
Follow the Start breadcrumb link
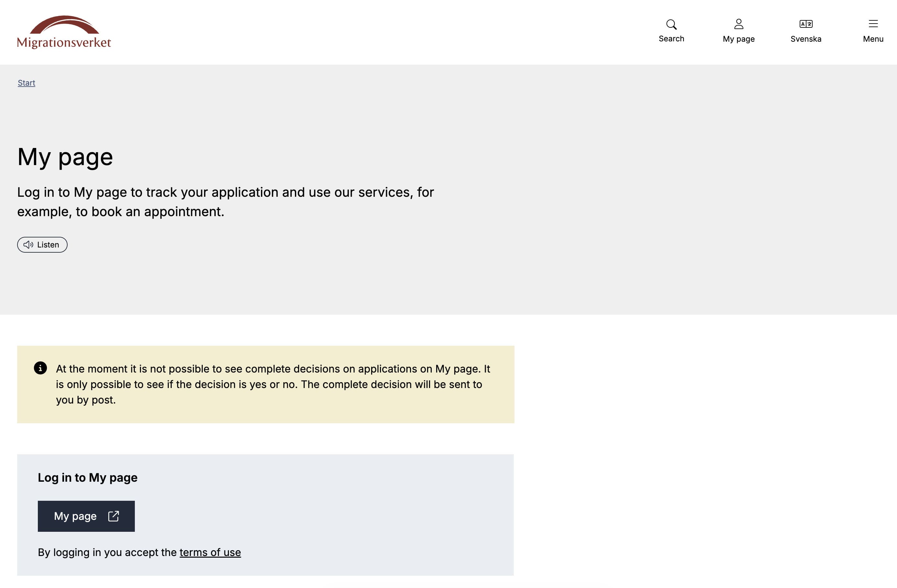[x=27, y=83]
